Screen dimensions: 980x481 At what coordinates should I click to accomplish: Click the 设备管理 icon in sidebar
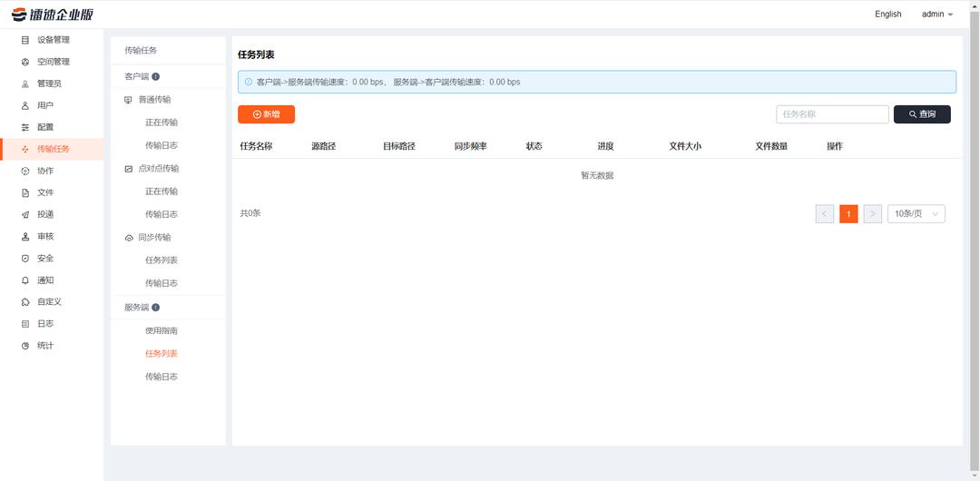[x=25, y=40]
